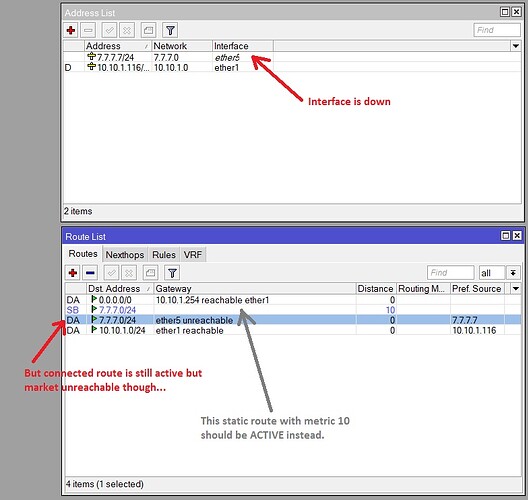The height and width of the screenshot is (500, 528).
Task: Click the Find field in Route List
Action: tap(451, 273)
